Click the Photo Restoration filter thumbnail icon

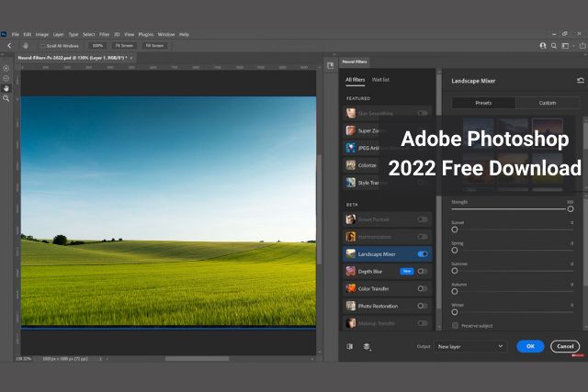coord(351,306)
